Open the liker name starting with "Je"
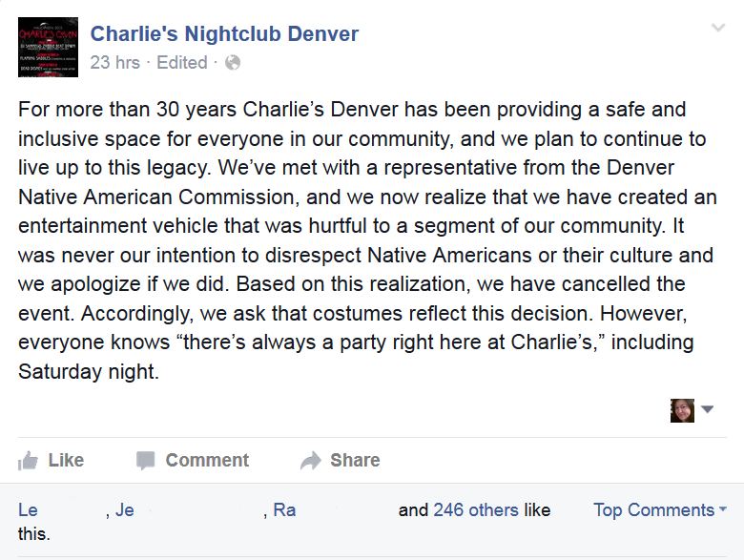744x560 pixels. click(x=125, y=510)
